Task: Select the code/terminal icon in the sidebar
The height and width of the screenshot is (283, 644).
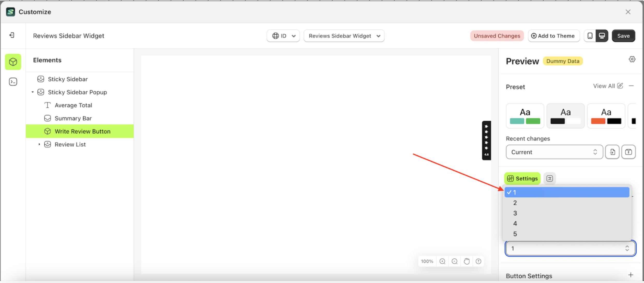Action: (13, 81)
